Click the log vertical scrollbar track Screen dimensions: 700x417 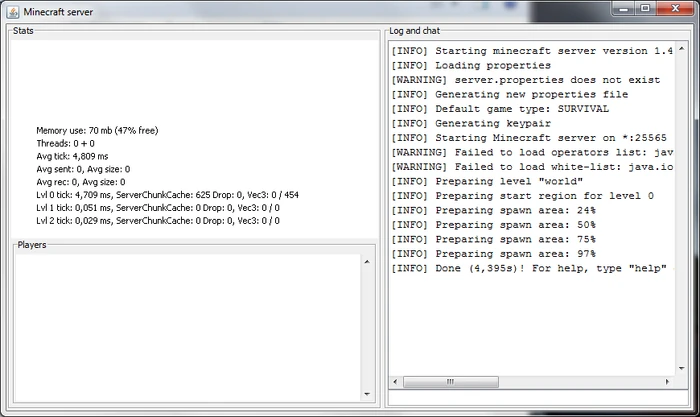[682, 208]
